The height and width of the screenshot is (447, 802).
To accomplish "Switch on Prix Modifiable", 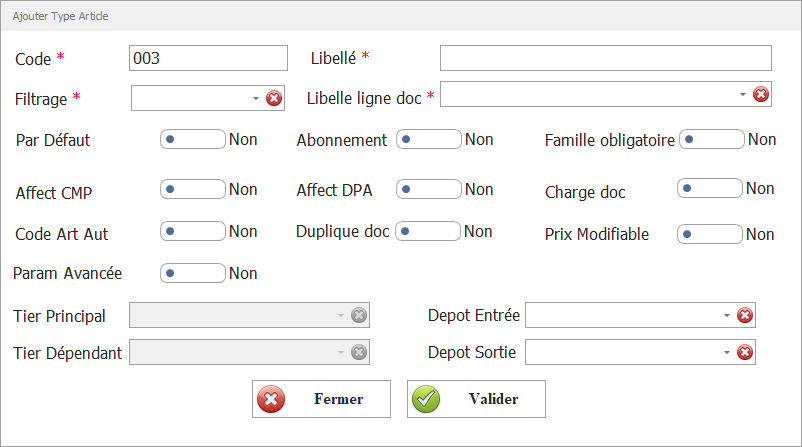I will (x=710, y=234).
